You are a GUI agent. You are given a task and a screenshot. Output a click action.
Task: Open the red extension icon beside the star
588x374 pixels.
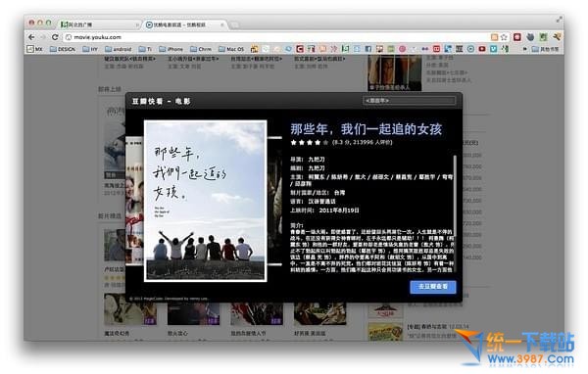pos(517,37)
